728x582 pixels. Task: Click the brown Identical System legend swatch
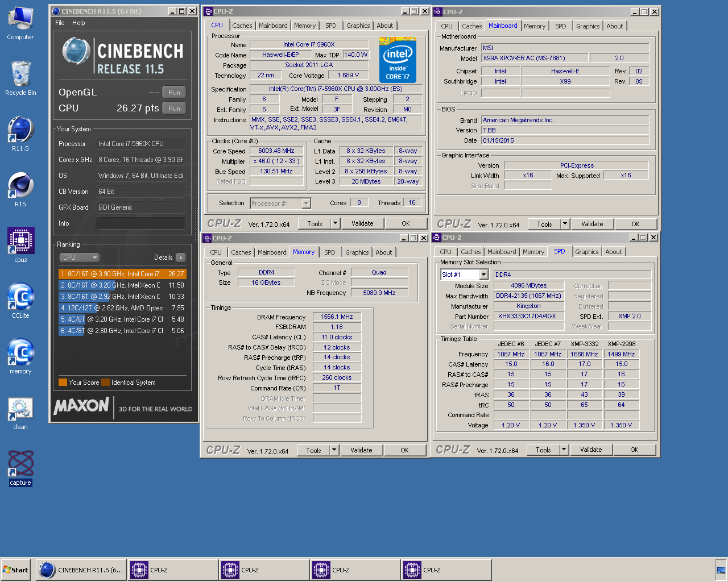(105, 383)
